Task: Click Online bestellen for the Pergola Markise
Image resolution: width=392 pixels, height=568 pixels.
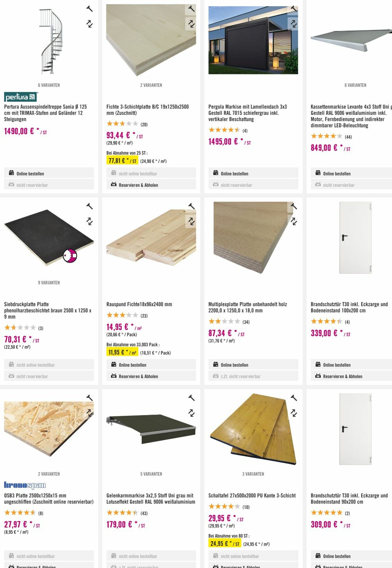Action: click(x=234, y=173)
